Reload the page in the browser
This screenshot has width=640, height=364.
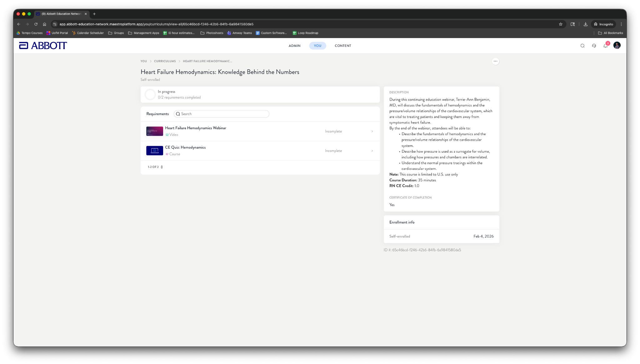[36, 24]
